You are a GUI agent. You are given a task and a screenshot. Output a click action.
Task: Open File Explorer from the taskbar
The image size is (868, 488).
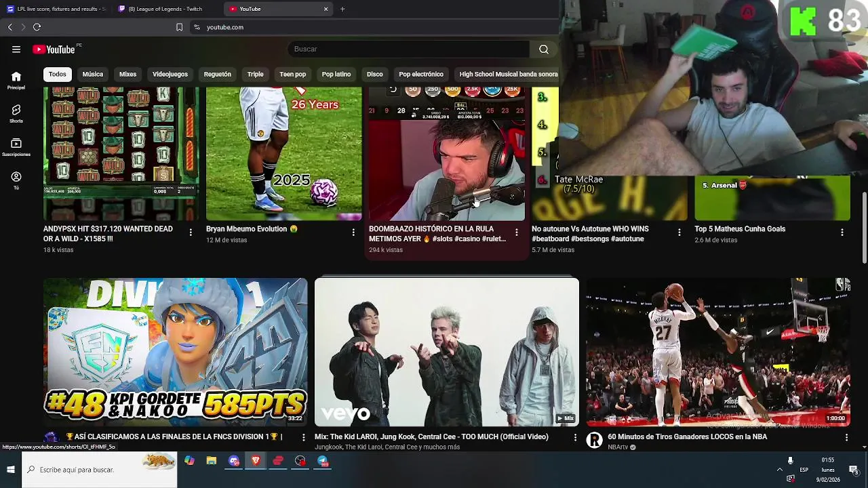[x=212, y=461]
